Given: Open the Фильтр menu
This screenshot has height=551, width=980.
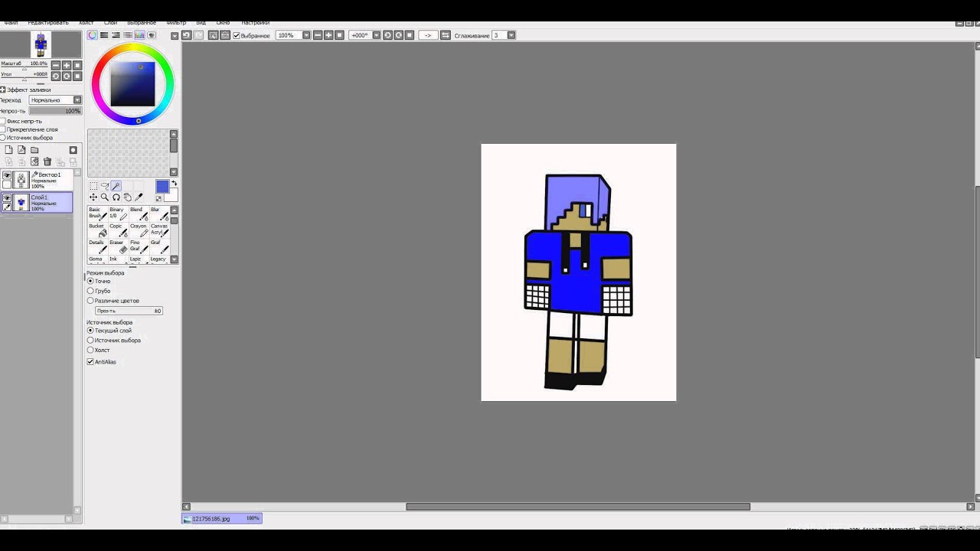Looking at the screenshot, I should coord(176,23).
